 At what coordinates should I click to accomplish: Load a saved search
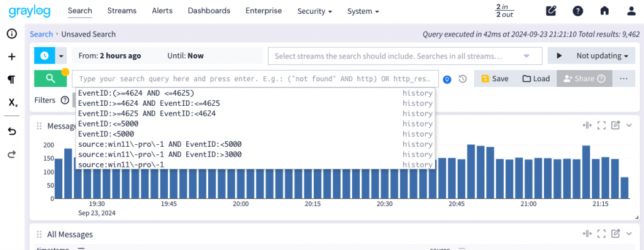536,79
